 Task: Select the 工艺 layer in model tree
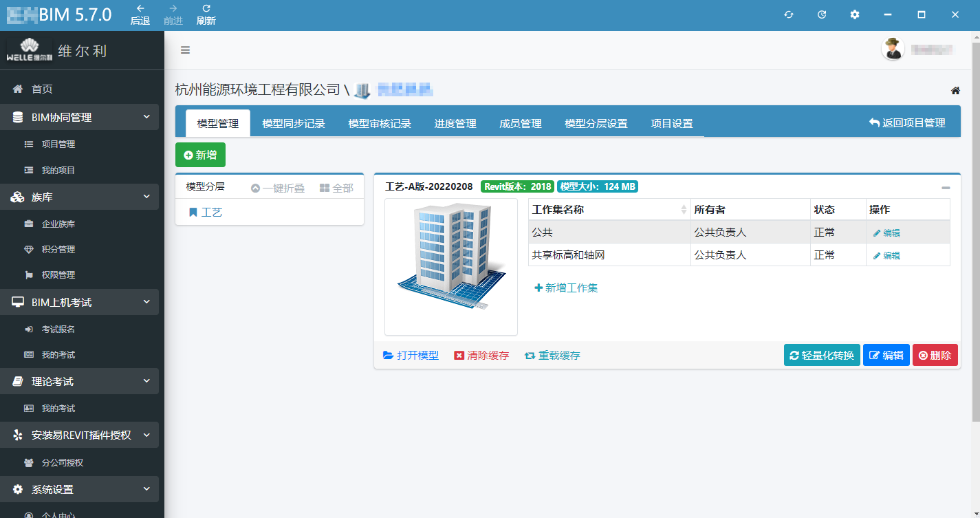[x=211, y=213]
